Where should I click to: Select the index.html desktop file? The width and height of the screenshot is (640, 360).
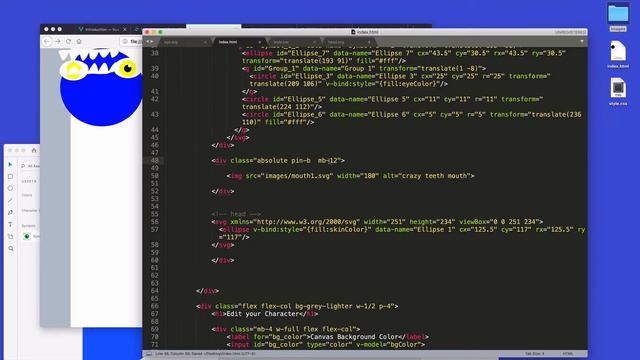pyautogui.click(x=618, y=54)
